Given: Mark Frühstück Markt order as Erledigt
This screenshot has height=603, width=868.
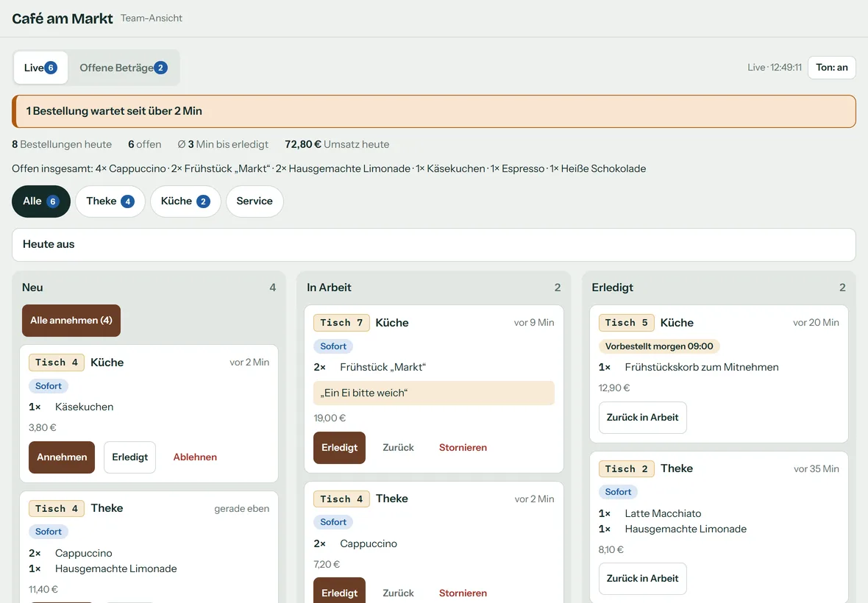Looking at the screenshot, I should [x=339, y=448].
